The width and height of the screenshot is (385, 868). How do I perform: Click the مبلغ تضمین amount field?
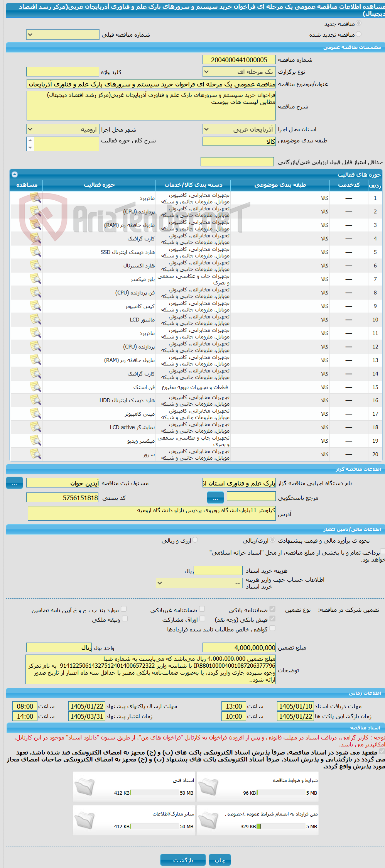click(x=239, y=648)
